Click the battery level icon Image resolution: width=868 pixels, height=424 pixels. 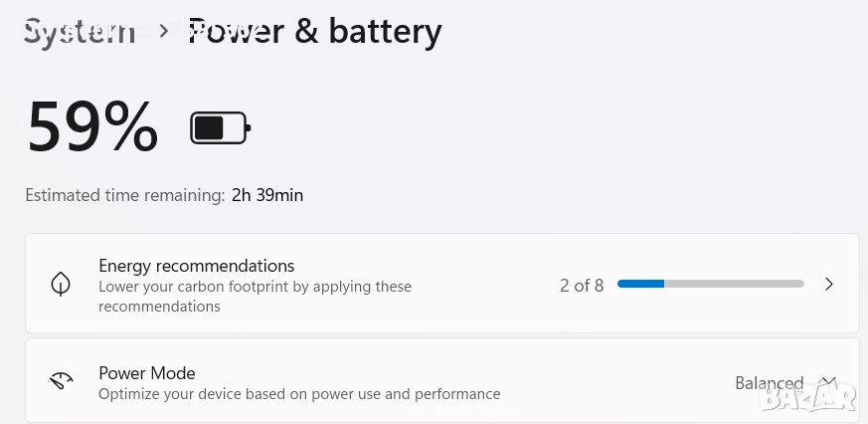[220, 127]
